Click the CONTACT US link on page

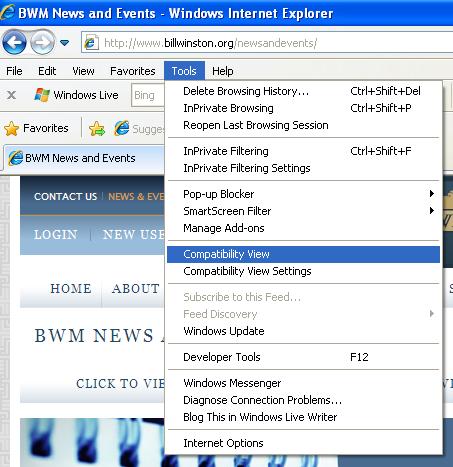tap(65, 197)
